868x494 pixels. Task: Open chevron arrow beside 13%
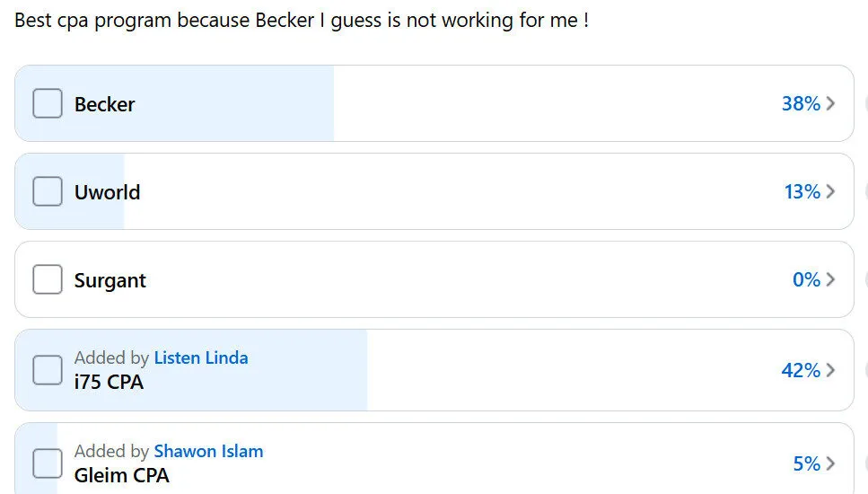(830, 191)
